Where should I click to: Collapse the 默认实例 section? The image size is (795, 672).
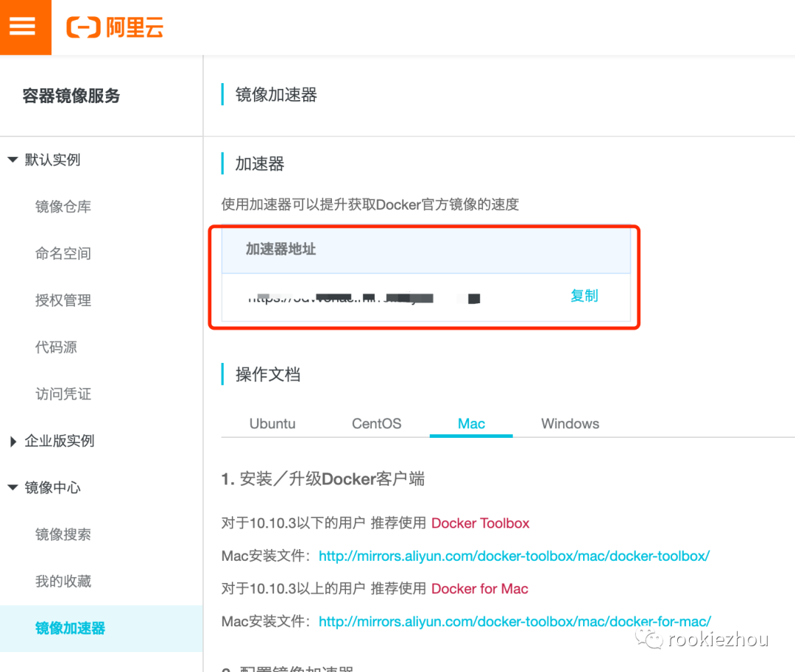[13, 160]
